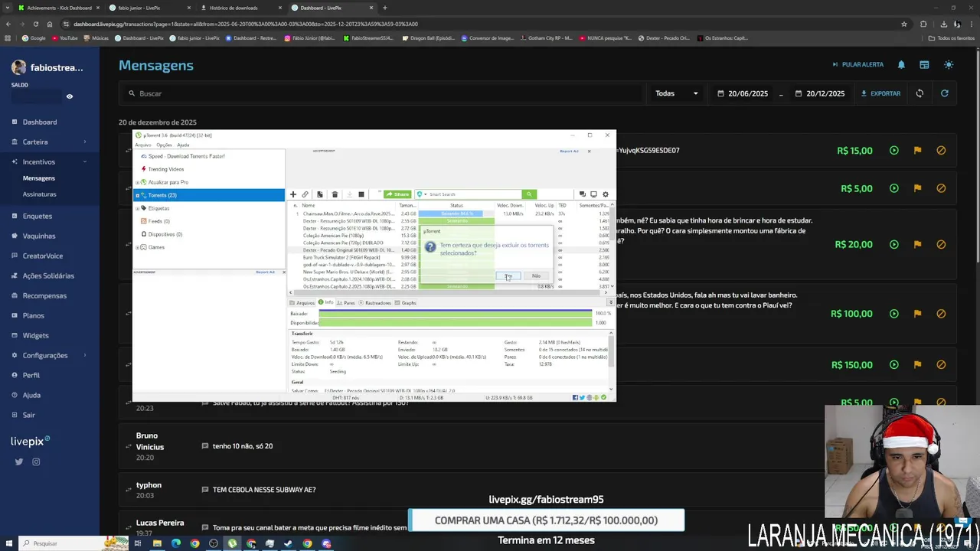Screen dimensions: 980x551
Task: Open the search engine dropdown in Smart Search
Action: tap(425, 194)
